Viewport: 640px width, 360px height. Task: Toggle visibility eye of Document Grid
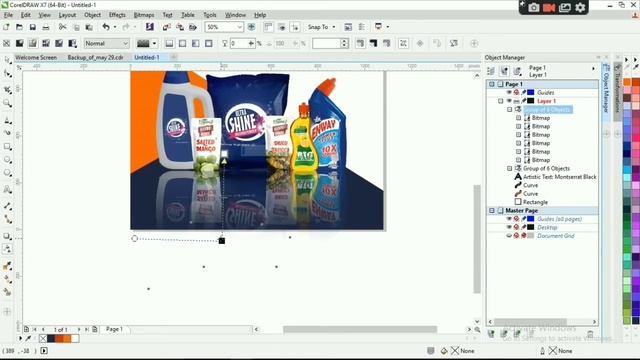509,236
